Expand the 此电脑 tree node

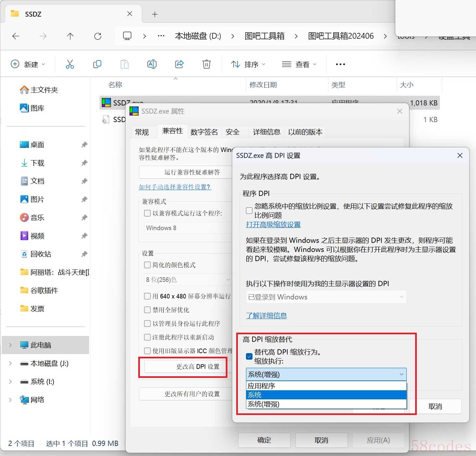coord(10,345)
